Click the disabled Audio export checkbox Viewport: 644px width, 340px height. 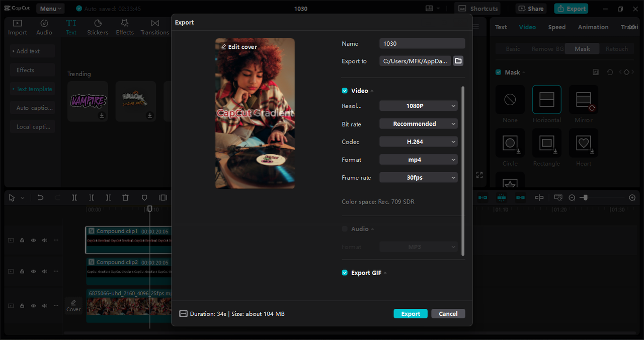tap(345, 229)
